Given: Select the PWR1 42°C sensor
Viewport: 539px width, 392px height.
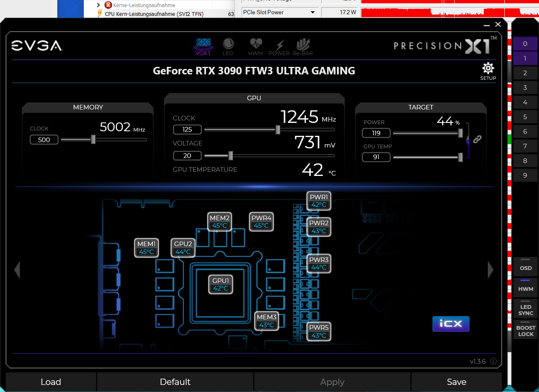Looking at the screenshot, I should click(x=319, y=201).
